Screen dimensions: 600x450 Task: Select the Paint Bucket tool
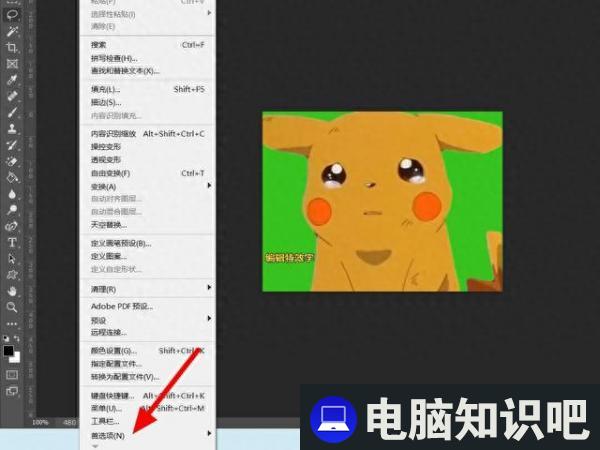(x=12, y=178)
